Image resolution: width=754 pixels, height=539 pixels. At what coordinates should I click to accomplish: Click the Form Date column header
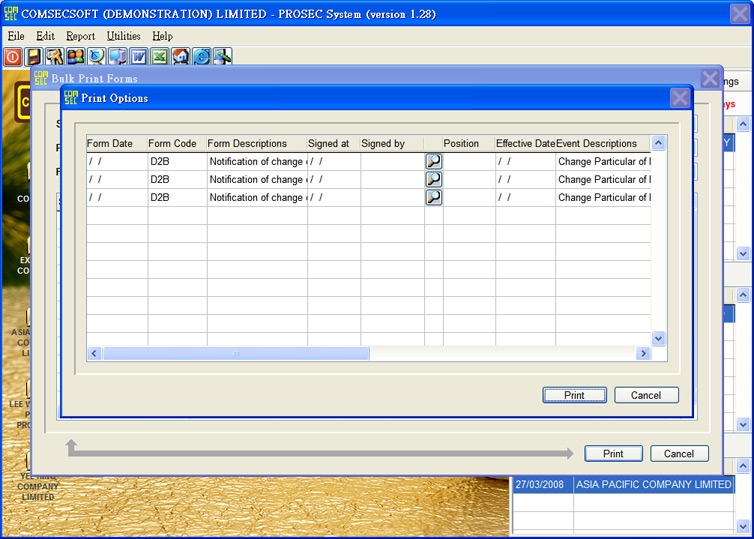(x=110, y=143)
